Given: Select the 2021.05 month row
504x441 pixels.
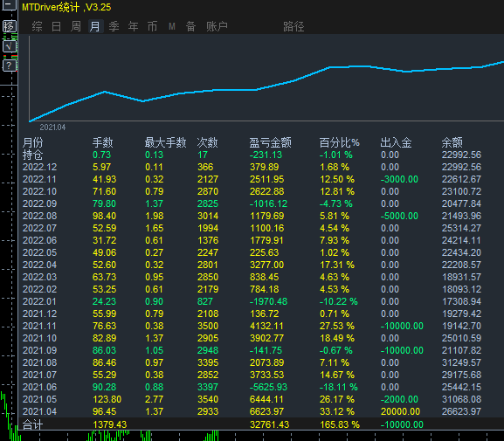Looking at the screenshot, I should point(252,399).
